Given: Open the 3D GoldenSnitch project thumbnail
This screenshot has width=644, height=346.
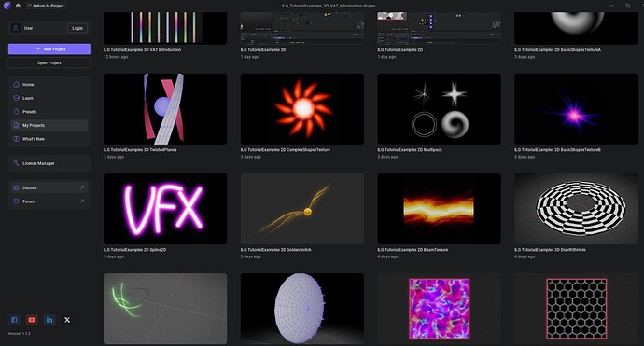Looking at the screenshot, I should 302,209.
